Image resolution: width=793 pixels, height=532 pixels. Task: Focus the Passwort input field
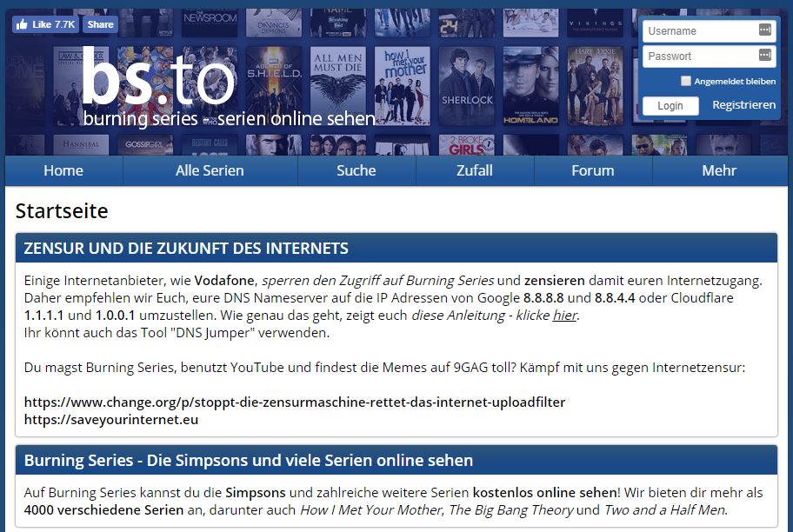709,57
